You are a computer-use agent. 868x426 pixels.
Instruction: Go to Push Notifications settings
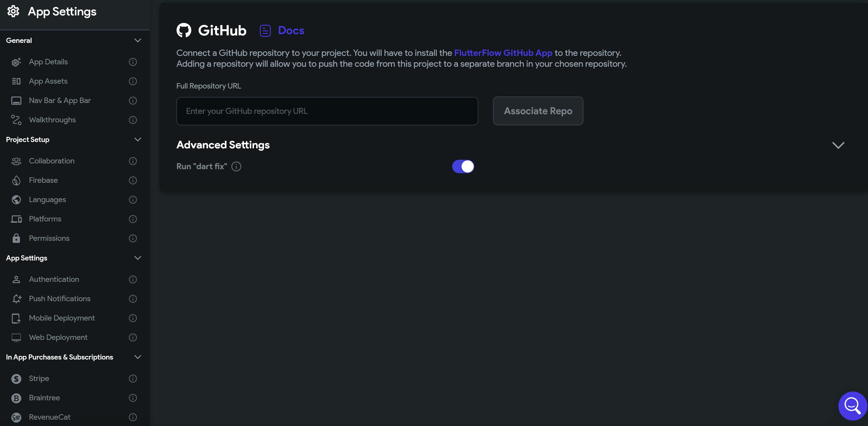click(x=59, y=299)
